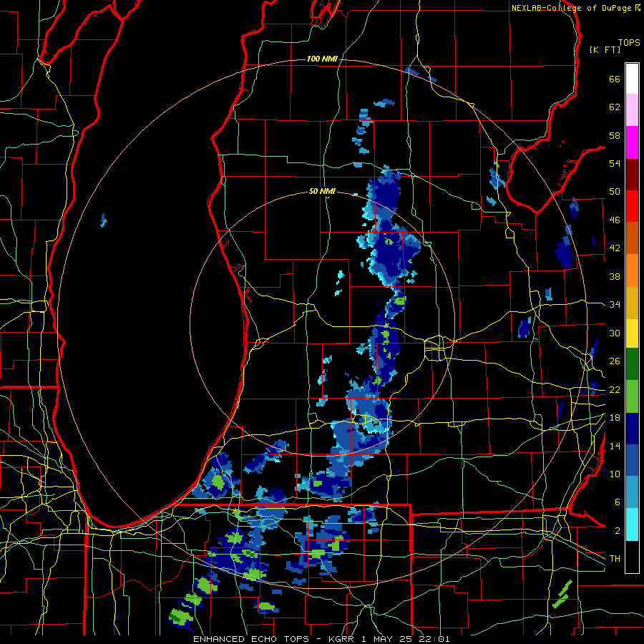Click the 50 value on the legend scale
Image resolution: width=644 pixels, height=644 pixels.
coord(615,192)
